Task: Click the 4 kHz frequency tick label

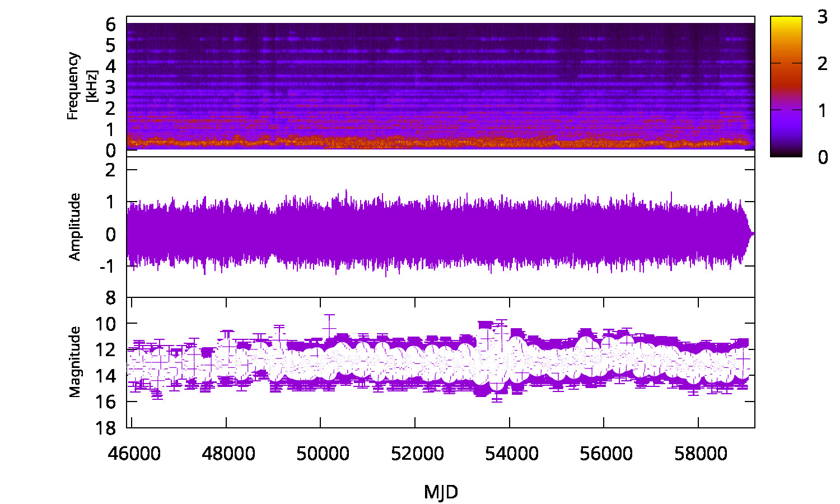Action: click(110, 66)
